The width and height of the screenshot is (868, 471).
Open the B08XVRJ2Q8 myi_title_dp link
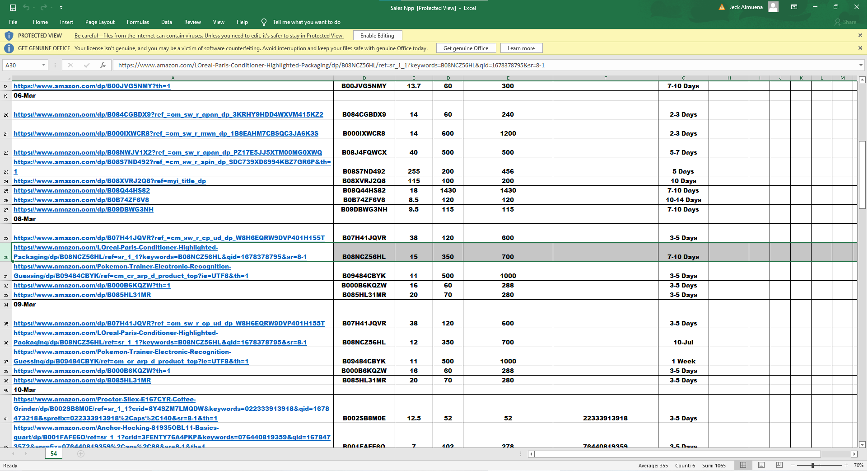tap(110, 181)
